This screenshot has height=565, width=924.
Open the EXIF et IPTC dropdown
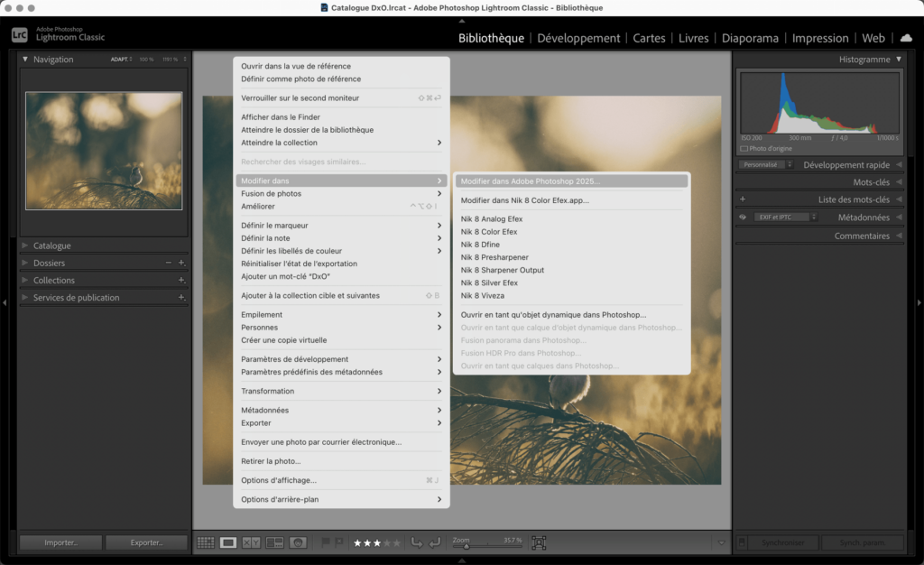pos(787,217)
